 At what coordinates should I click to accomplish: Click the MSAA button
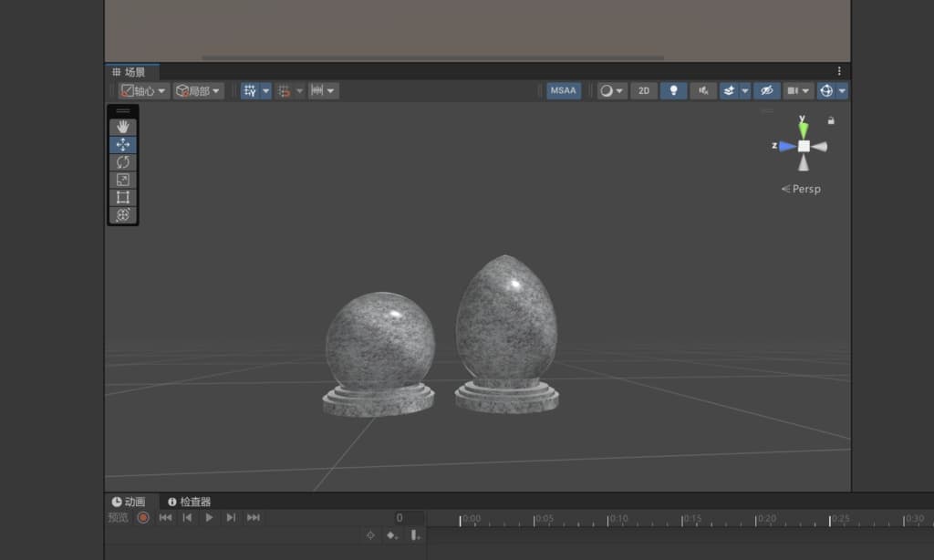[563, 91]
